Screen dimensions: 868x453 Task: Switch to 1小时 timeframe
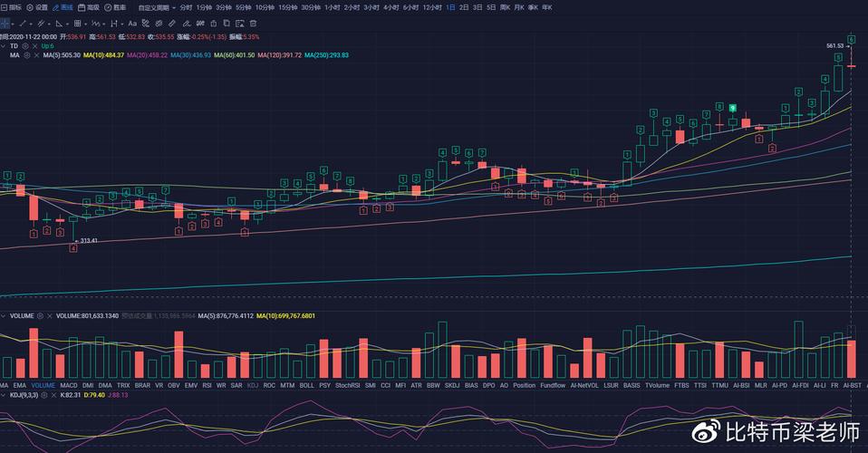333,8
